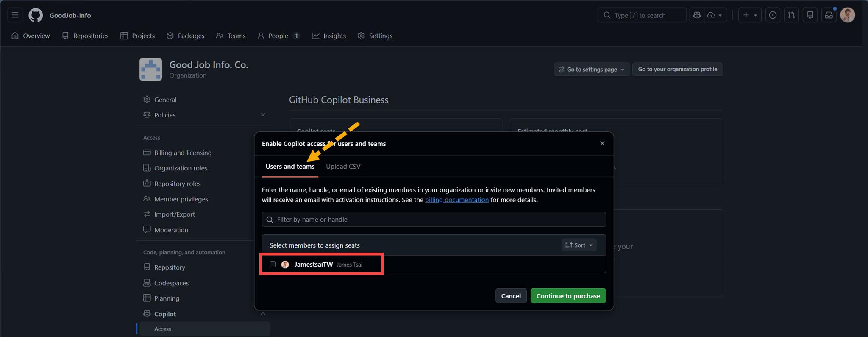Open the Sort dropdown in member list

click(579, 245)
